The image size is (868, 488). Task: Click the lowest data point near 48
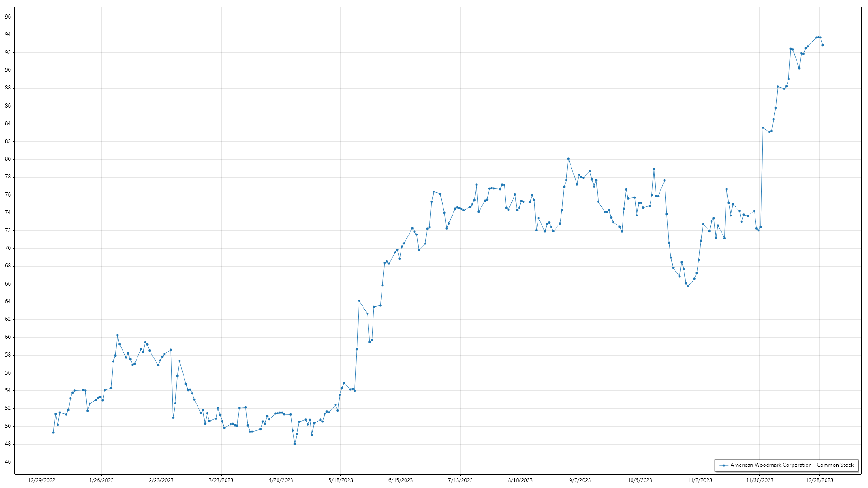[x=295, y=444]
